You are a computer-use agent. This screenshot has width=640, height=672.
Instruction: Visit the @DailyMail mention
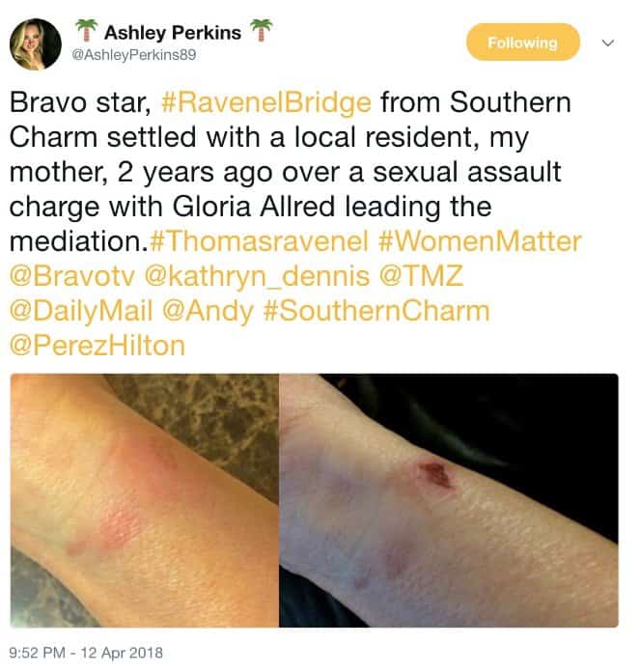click(81, 311)
